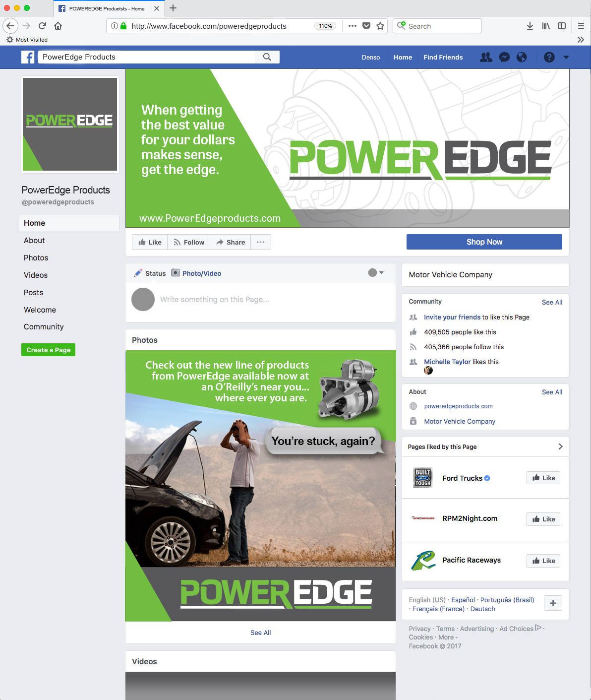The width and height of the screenshot is (591, 700).
Task: Click the search magnifier button
Action: (267, 57)
